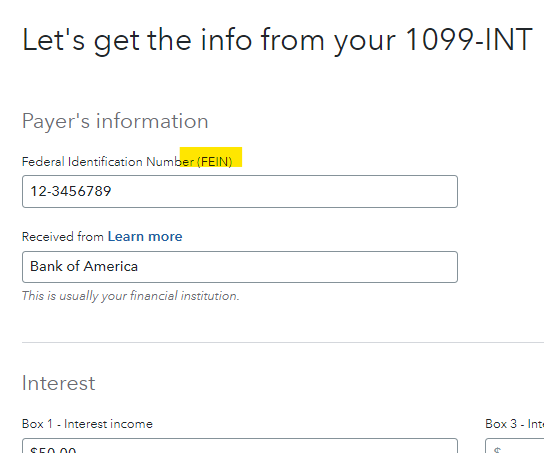Click the horizontal divider above Interest
The image size is (544, 453).
[283, 342]
